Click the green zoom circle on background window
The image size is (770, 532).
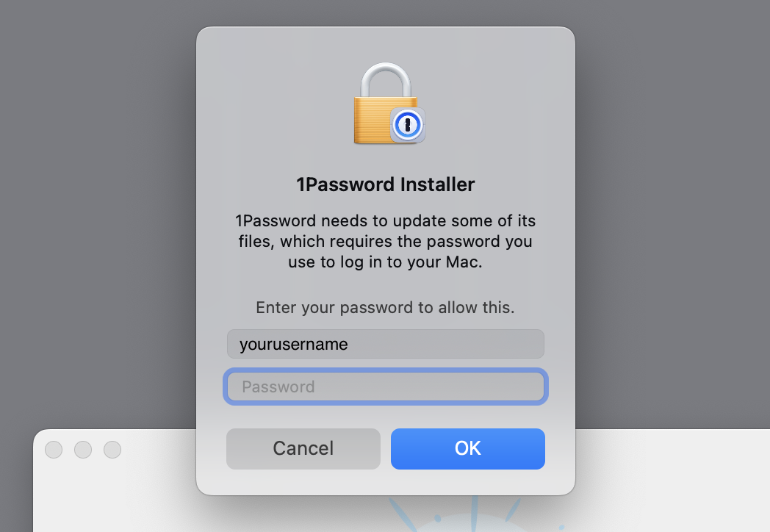point(112,449)
